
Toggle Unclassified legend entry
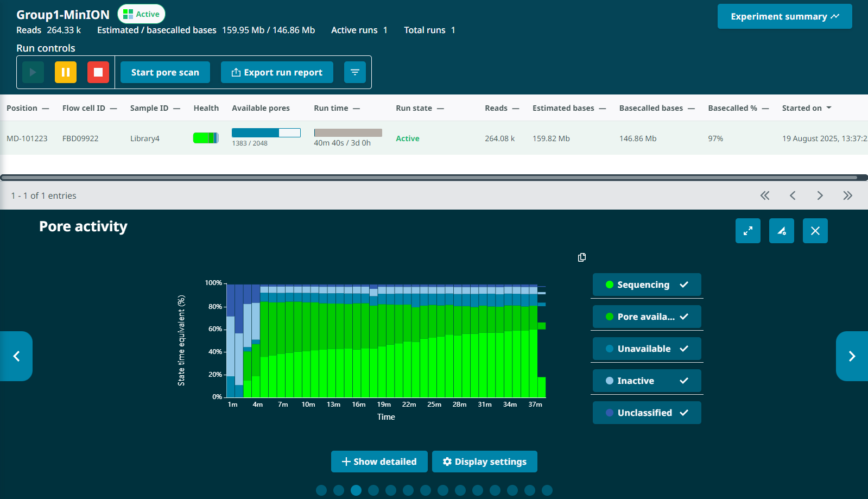tap(647, 413)
